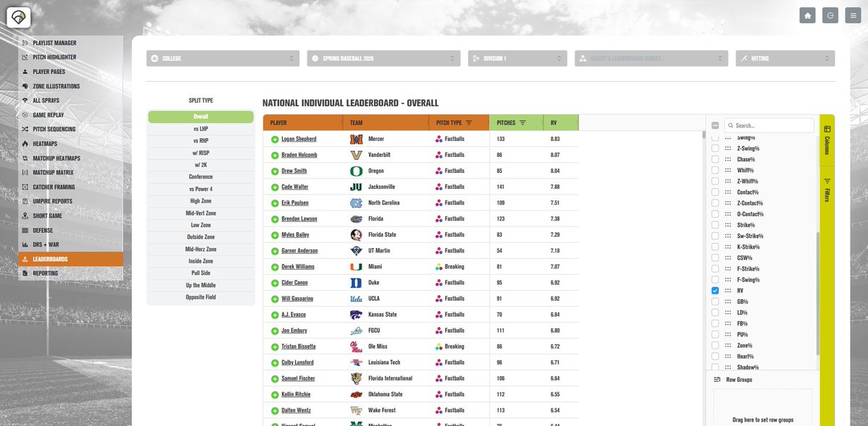Check the GB% column checkbox
The image size is (868, 426).
[715, 302]
